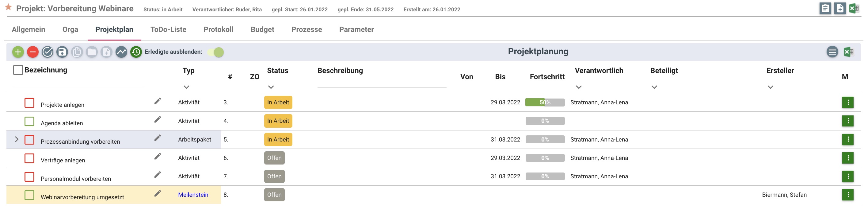The width and height of the screenshot is (868, 221).
Task: Click the edit pencil for Projekte anlegen
Action: pyautogui.click(x=158, y=101)
